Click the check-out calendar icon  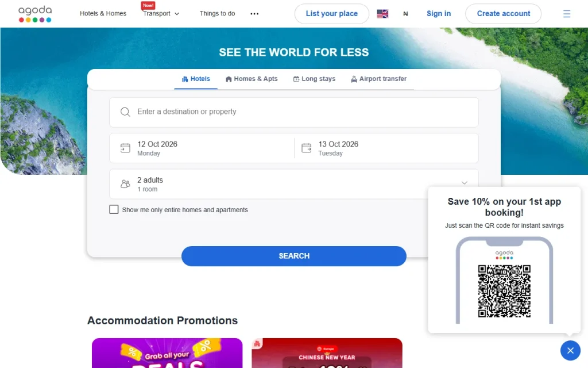tap(307, 148)
